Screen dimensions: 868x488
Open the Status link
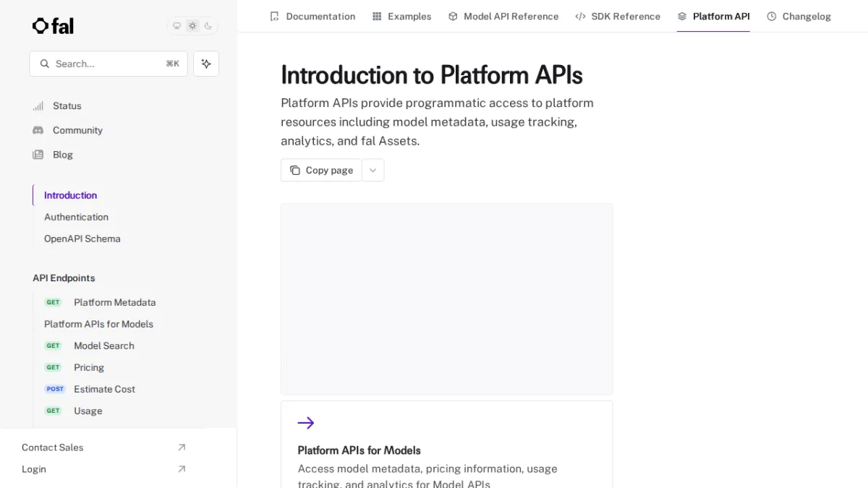pos(67,106)
